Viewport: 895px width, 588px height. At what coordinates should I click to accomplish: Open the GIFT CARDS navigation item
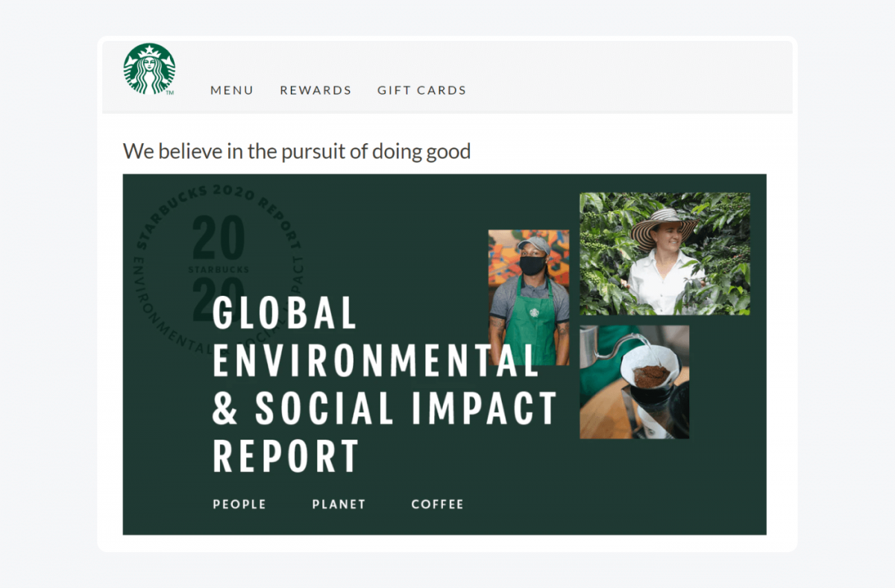pyautogui.click(x=421, y=90)
